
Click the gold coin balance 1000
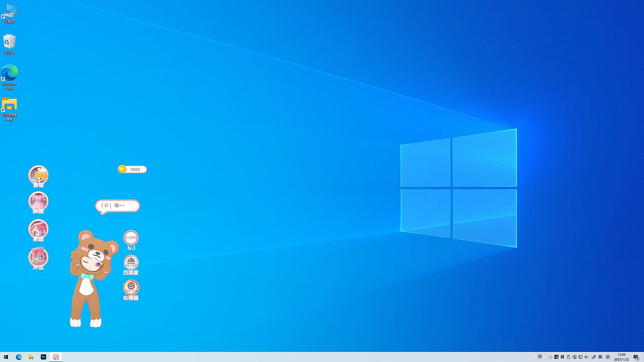tap(132, 169)
